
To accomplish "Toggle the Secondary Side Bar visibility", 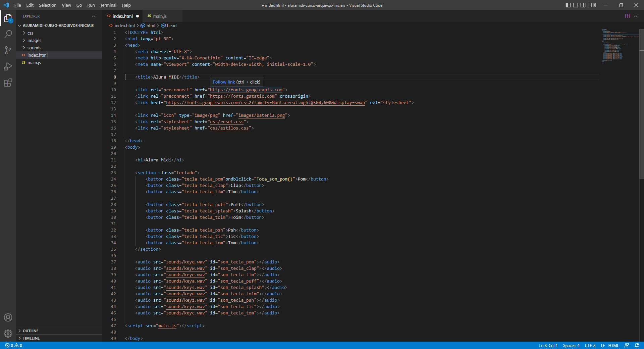I will [583, 5].
